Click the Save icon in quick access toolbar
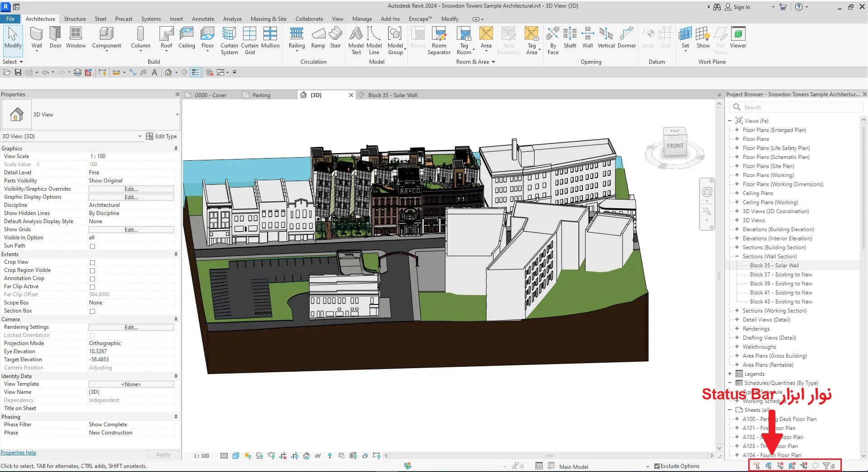The image size is (868, 472). [18, 72]
